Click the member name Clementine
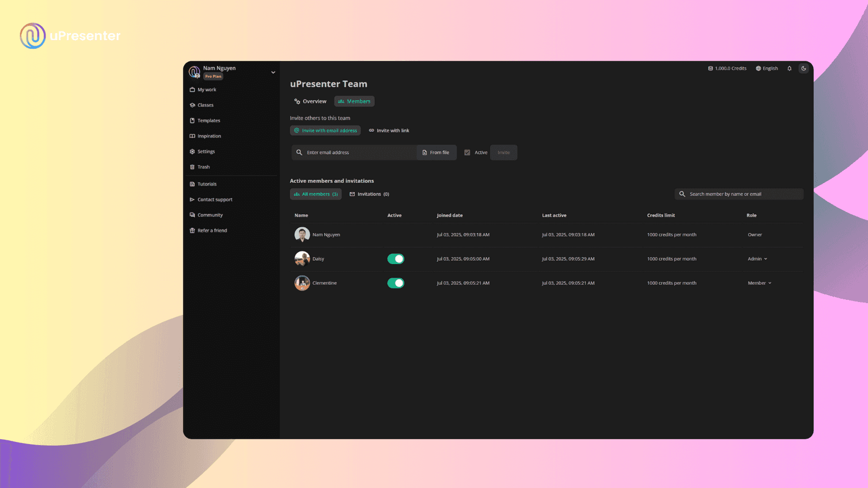The width and height of the screenshot is (868, 488). tap(324, 283)
